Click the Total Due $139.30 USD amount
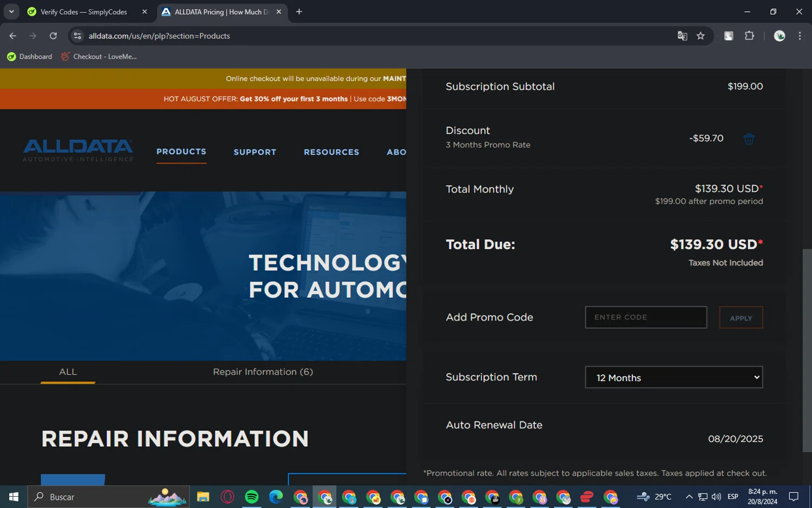This screenshot has height=508, width=812. click(717, 244)
